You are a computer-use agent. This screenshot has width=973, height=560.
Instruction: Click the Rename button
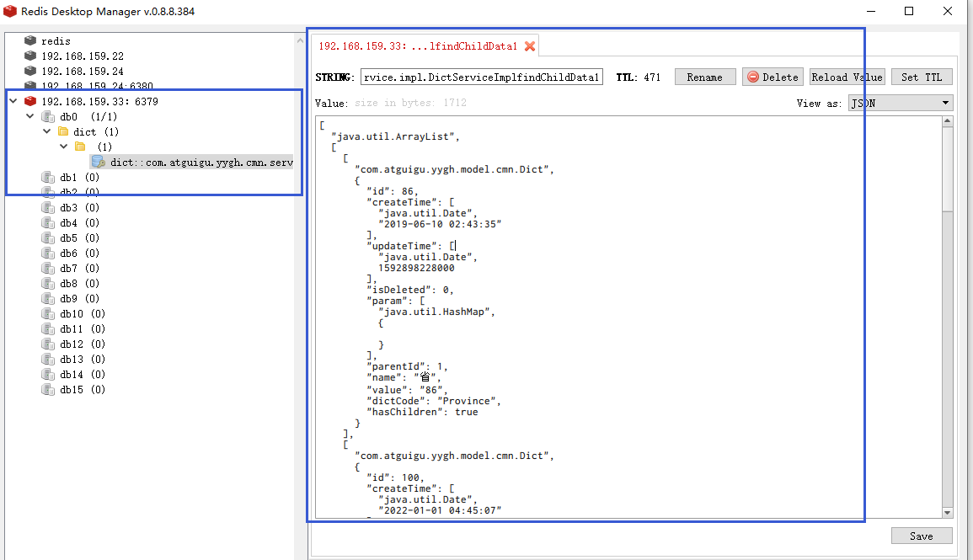click(705, 77)
